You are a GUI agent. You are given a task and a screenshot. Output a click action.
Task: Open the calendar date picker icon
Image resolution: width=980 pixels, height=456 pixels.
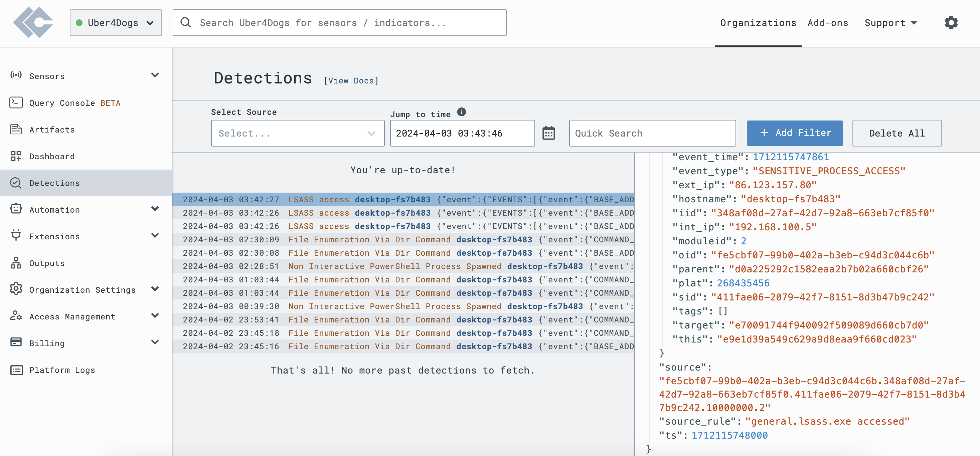tap(548, 134)
